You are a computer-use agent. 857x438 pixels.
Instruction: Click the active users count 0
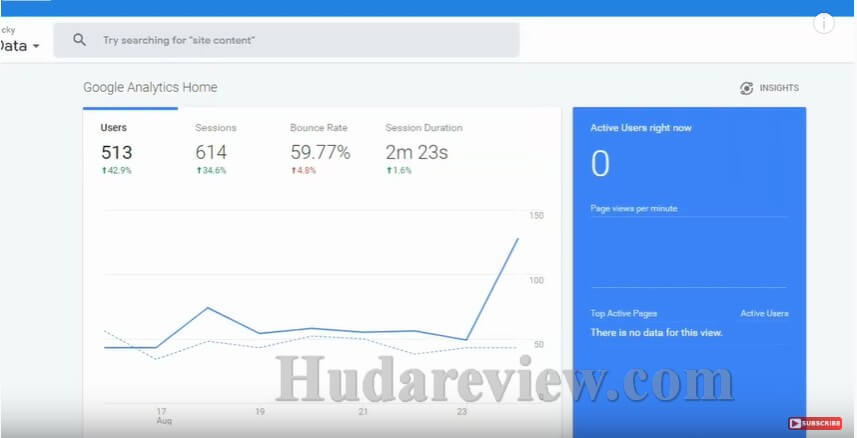600,164
